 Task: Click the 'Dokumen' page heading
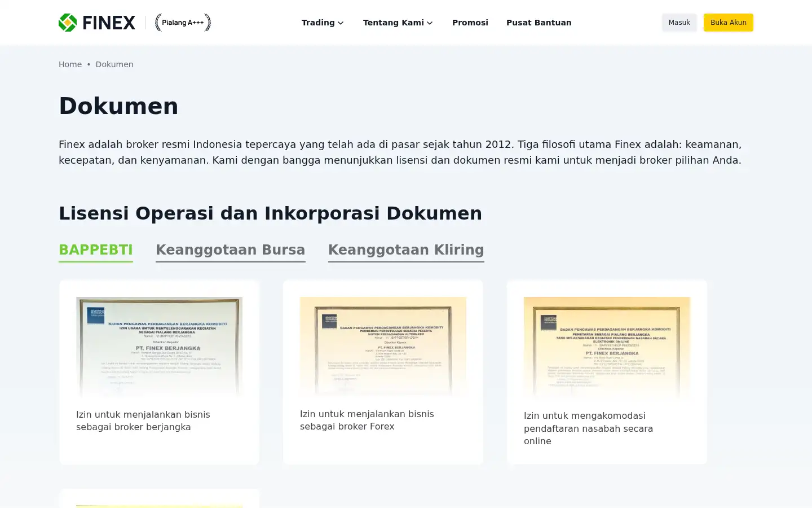point(118,106)
